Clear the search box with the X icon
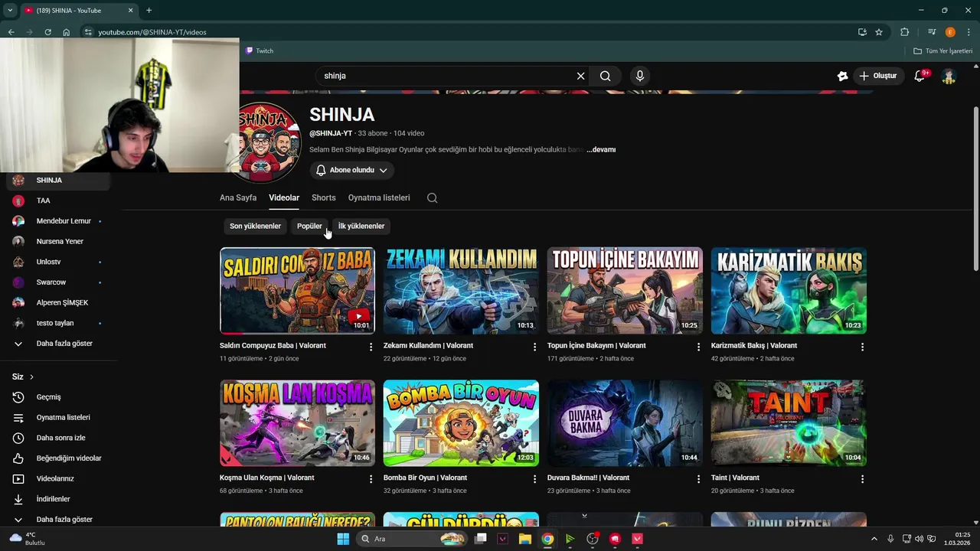 pyautogui.click(x=580, y=76)
